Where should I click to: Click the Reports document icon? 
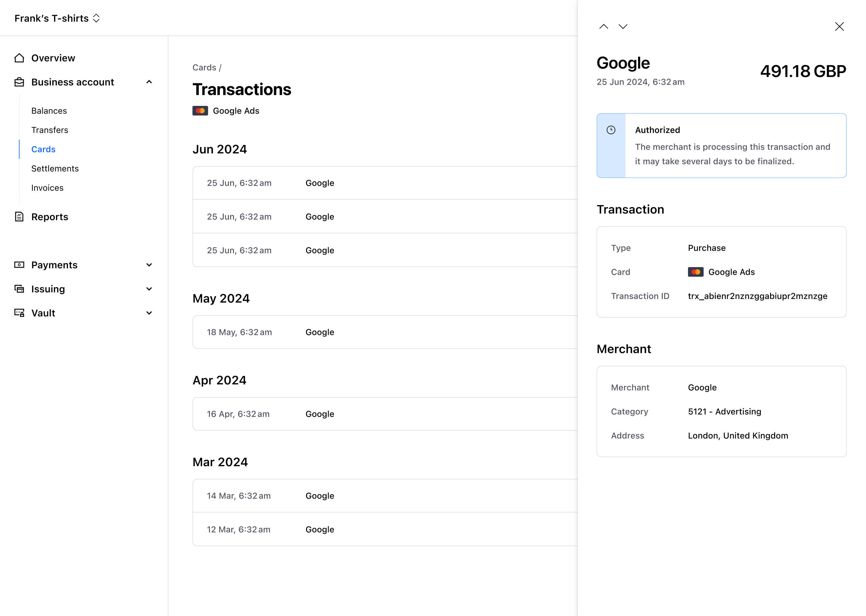point(19,217)
